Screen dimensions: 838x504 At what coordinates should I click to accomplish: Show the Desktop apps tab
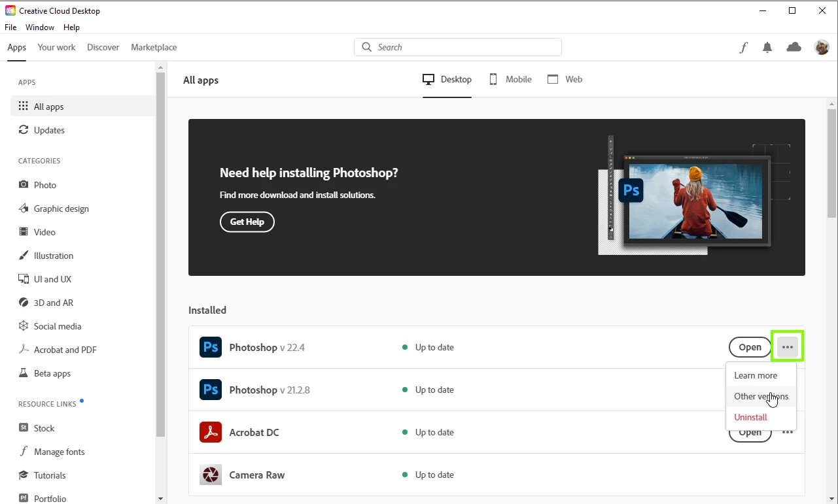tap(447, 79)
